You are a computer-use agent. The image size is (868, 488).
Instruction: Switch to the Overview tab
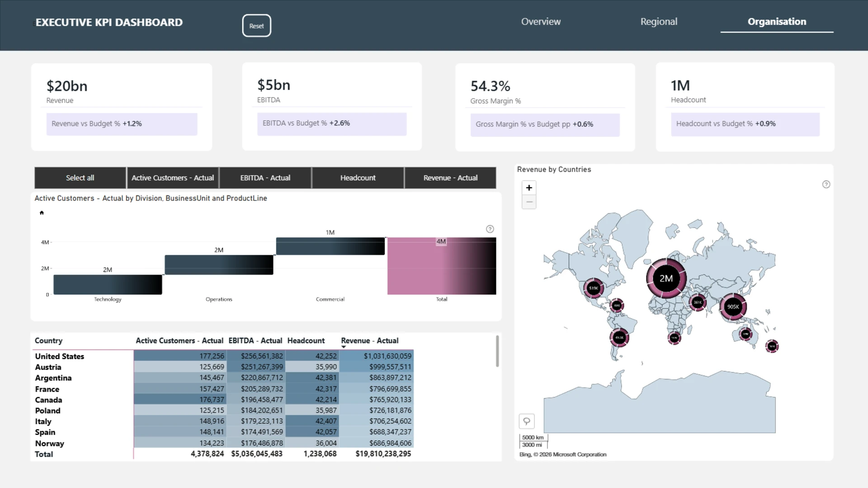tap(541, 22)
